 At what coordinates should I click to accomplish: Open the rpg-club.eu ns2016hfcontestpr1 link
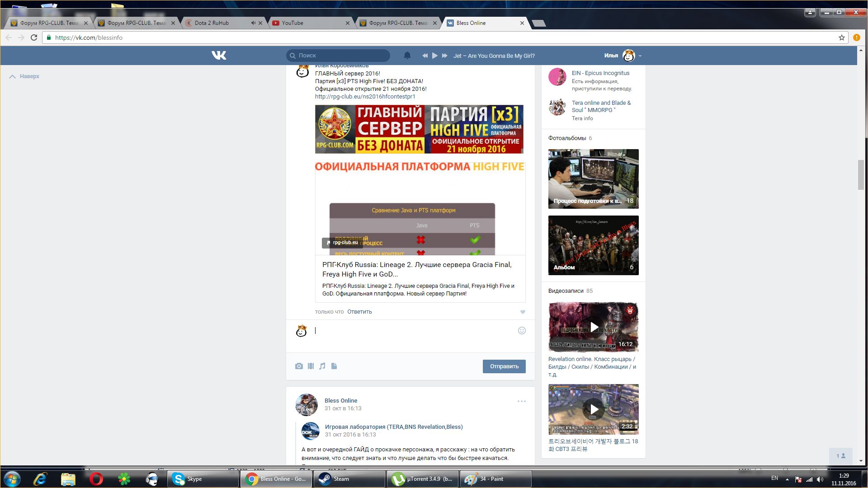coord(365,96)
